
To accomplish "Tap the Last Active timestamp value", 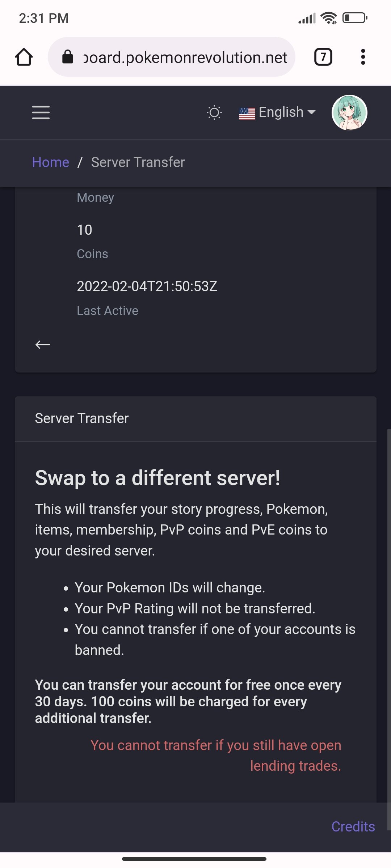I will 147,286.
